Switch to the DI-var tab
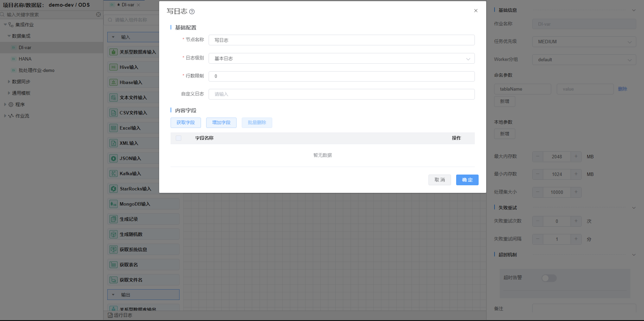The height and width of the screenshot is (321, 644). 127,5
